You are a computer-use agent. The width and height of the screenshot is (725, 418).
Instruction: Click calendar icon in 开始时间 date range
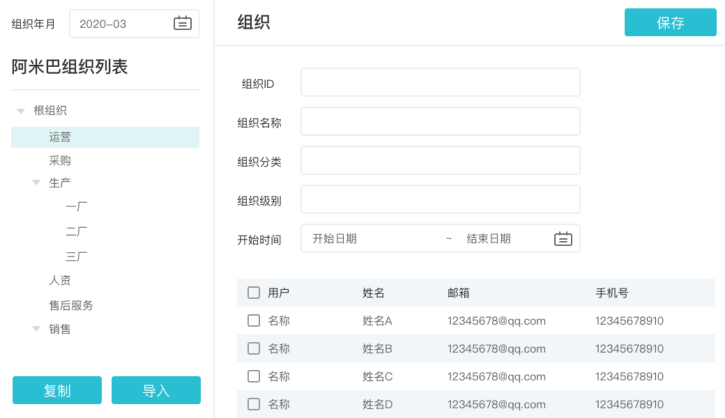[x=563, y=239]
